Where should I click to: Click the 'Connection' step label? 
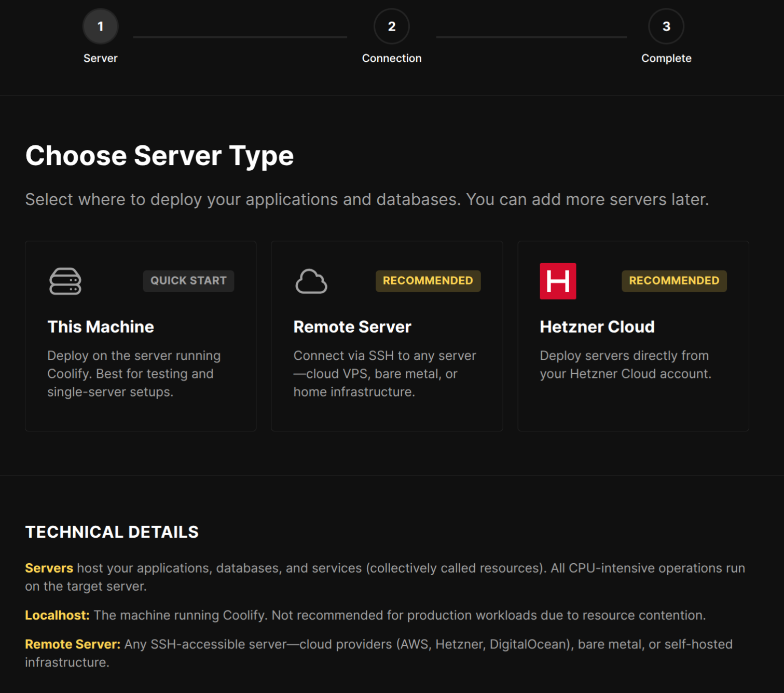pyautogui.click(x=392, y=58)
